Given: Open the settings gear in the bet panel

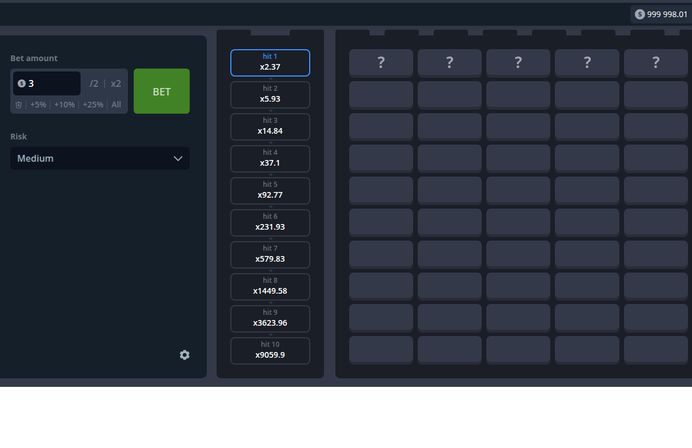Looking at the screenshot, I should [x=184, y=355].
